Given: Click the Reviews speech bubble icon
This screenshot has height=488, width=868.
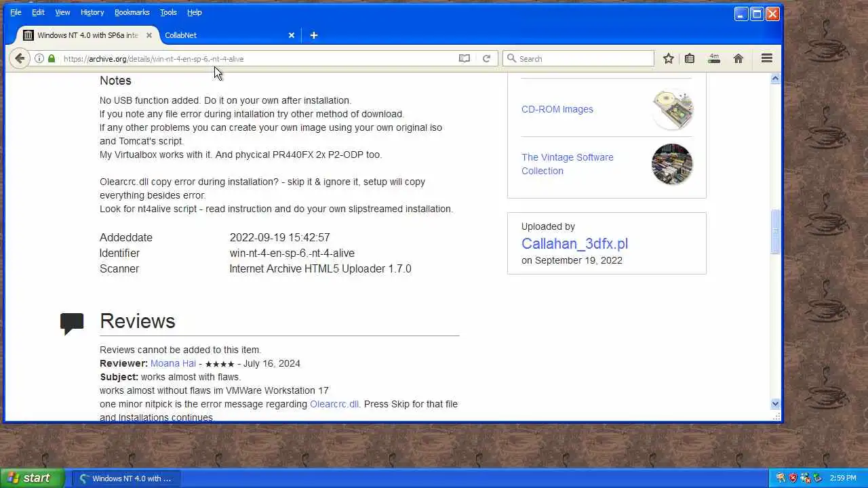Looking at the screenshot, I should pyautogui.click(x=72, y=323).
